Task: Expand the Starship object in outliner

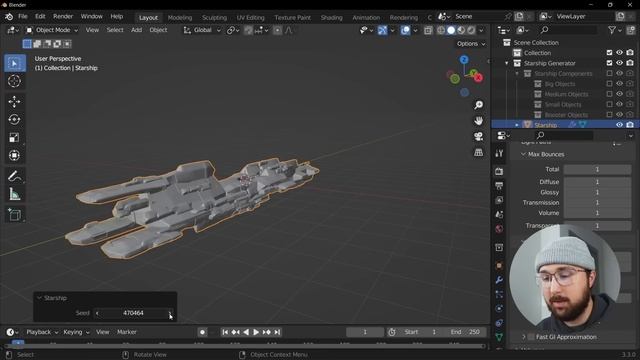Action: pyautogui.click(x=517, y=125)
